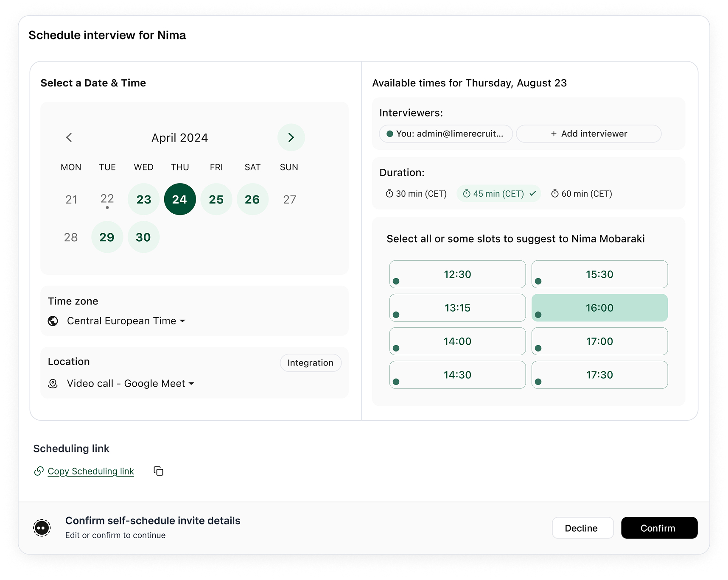Screen dimensions: 728x580
Task: Click the 'Schedule interview for Nima' heading
Action: pos(107,35)
